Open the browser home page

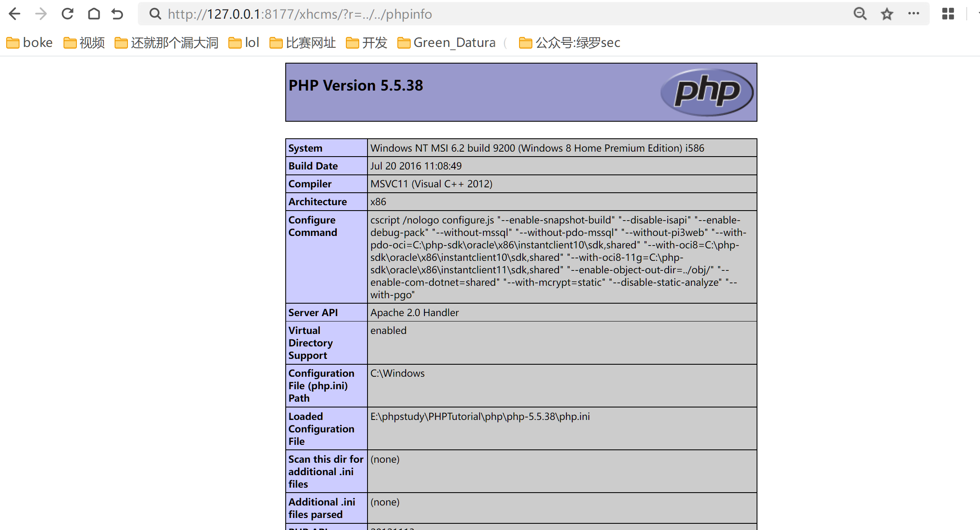[94, 13]
